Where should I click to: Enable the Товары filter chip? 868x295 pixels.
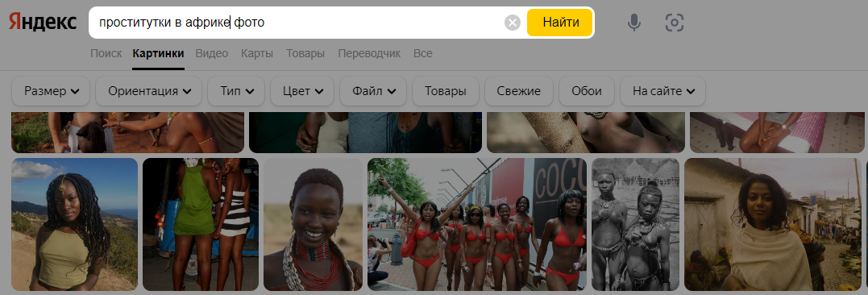(446, 91)
